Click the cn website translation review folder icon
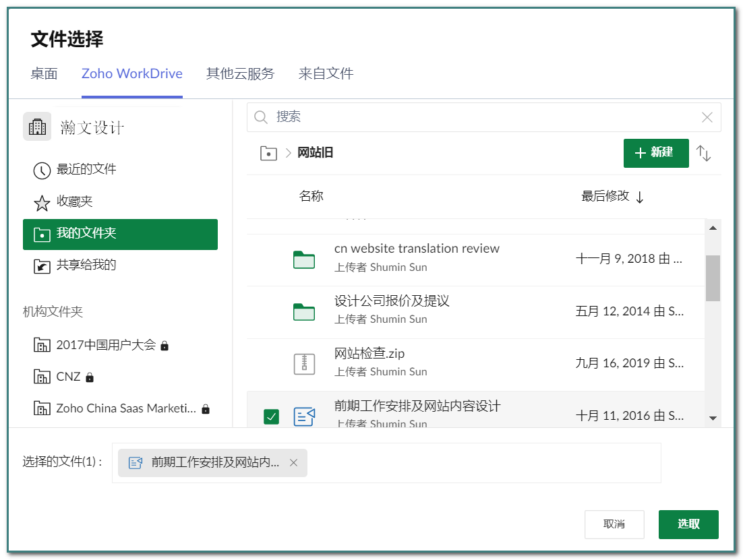This screenshot has width=743, height=560. [304, 259]
